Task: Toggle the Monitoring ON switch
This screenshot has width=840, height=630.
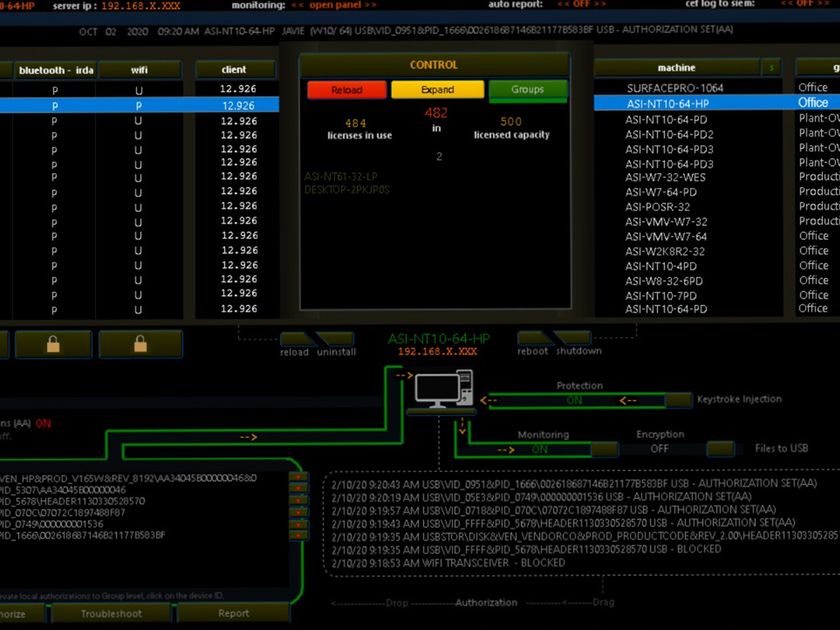Action: click(x=605, y=449)
